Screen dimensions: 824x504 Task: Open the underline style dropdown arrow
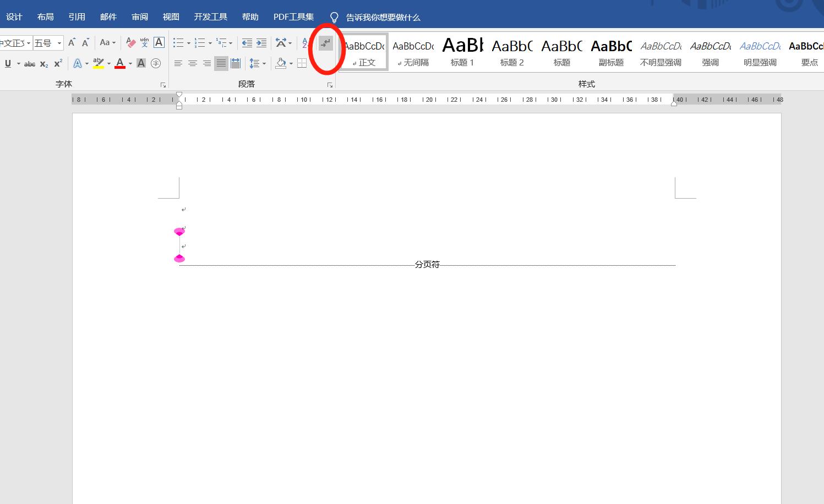click(18, 64)
